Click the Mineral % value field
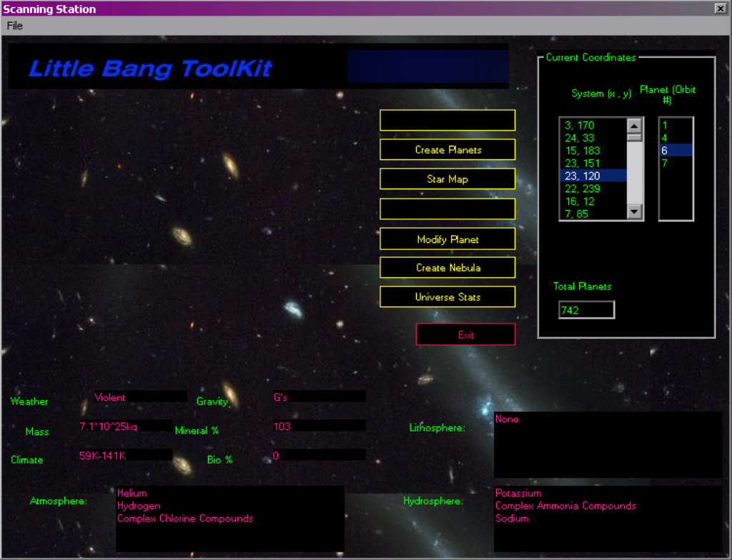 [319, 426]
